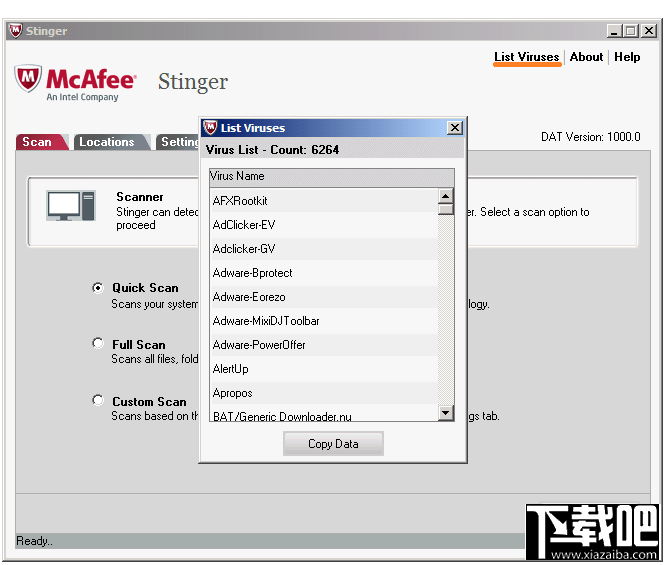Select Adware-Bprotect in the virus list
This screenshot has height=565, width=666.
pos(324,273)
